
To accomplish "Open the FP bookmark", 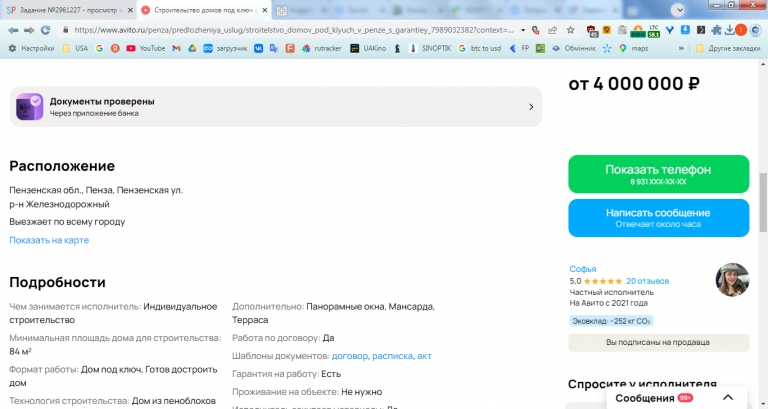I will click(519, 48).
